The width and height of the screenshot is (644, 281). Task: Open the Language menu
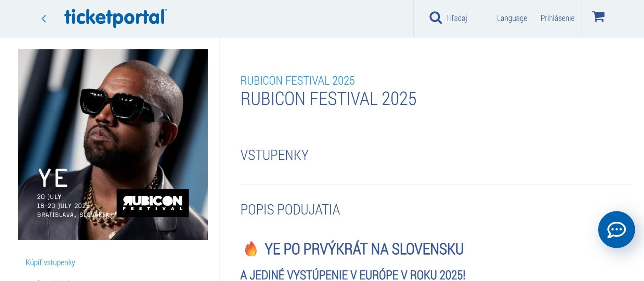(x=512, y=18)
